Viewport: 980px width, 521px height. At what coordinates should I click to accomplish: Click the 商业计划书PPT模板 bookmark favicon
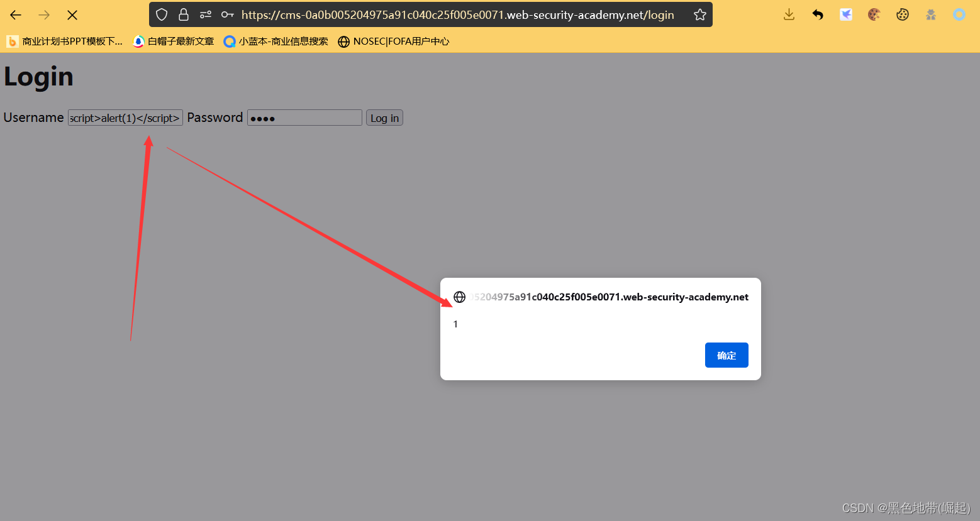pos(12,41)
